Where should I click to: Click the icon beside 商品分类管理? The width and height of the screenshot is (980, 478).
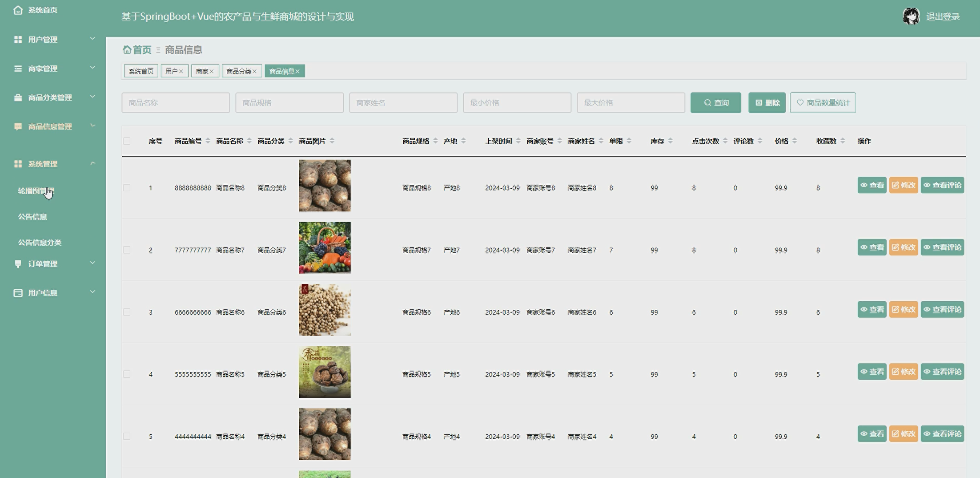tap(18, 97)
